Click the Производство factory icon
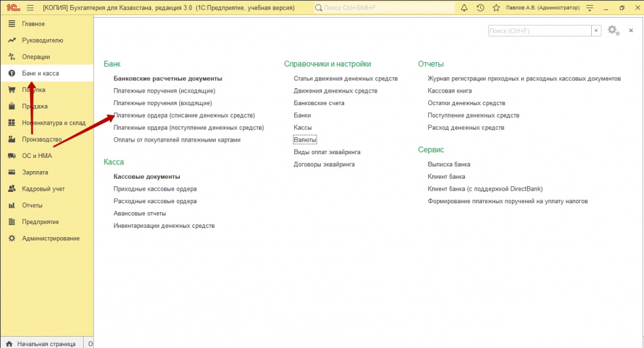Image resolution: width=644 pixels, height=348 pixels. tap(12, 139)
